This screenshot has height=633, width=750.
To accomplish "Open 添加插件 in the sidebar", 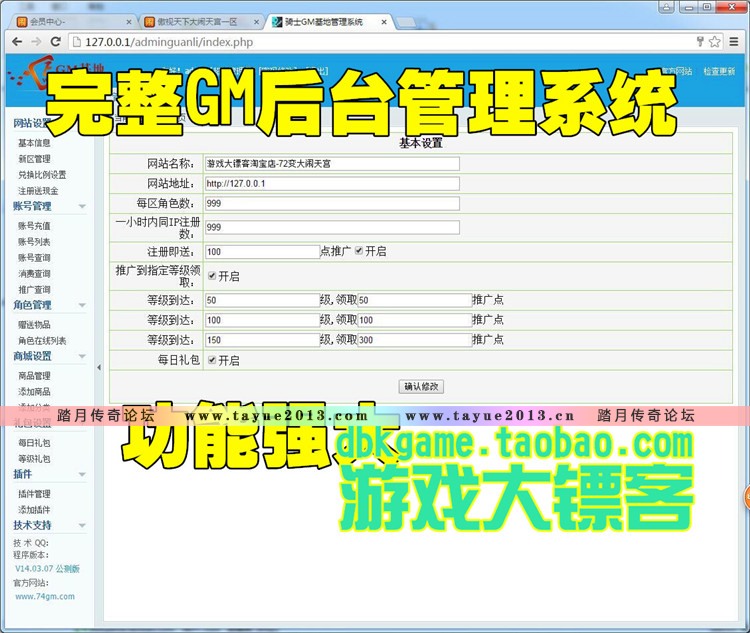I will pyautogui.click(x=34, y=510).
